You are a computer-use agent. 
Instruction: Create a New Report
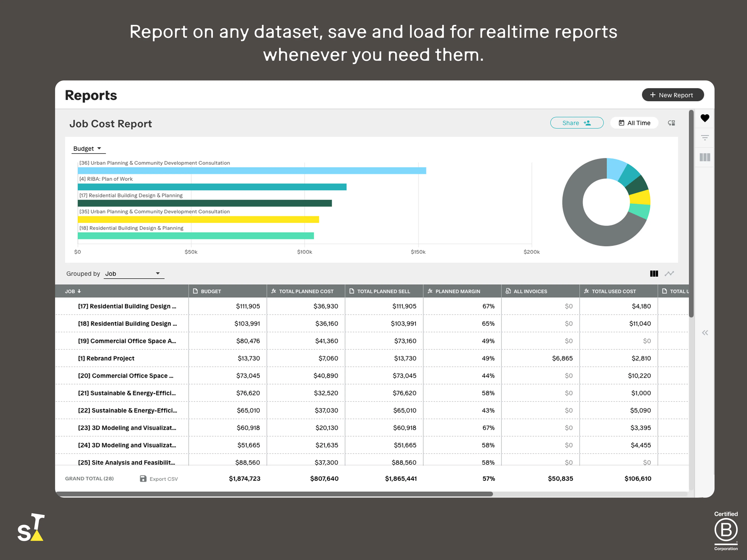(673, 95)
